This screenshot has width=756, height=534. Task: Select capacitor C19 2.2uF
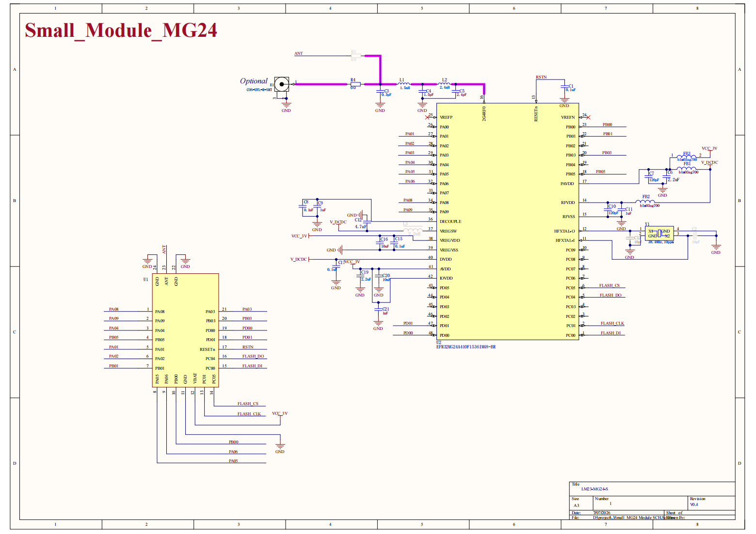[x=360, y=276]
